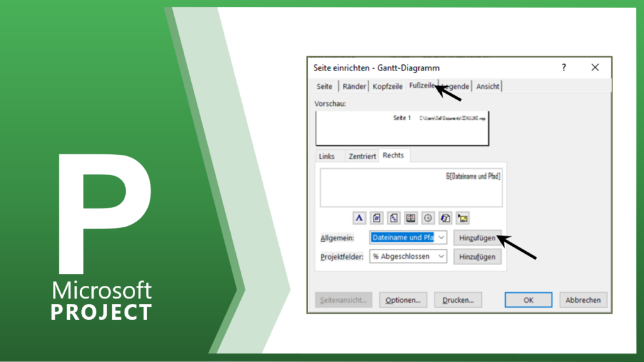The image size is (644, 362).
Task: Click in the footer text box with &[Dateiname und Pfad]
Action: (411, 188)
